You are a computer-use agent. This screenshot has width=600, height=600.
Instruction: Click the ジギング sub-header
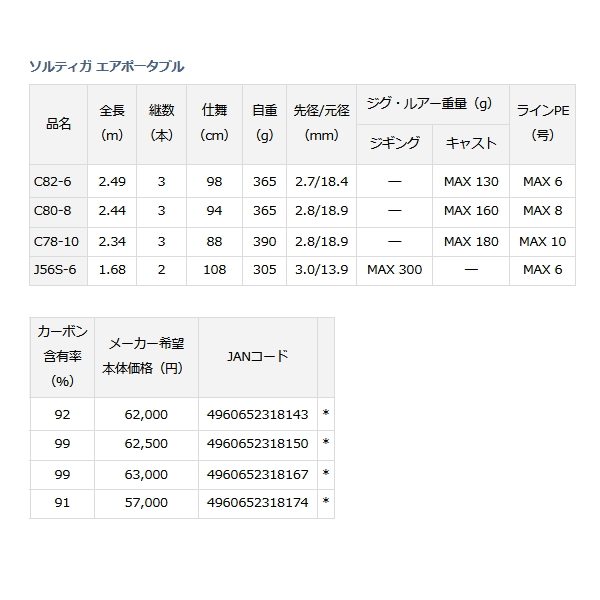[x=395, y=144]
